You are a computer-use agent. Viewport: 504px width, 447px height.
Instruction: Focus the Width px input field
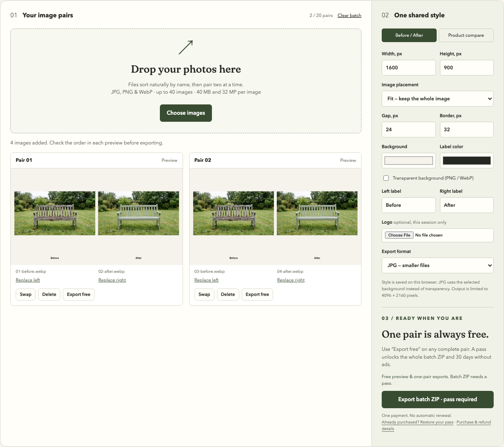pos(409,68)
